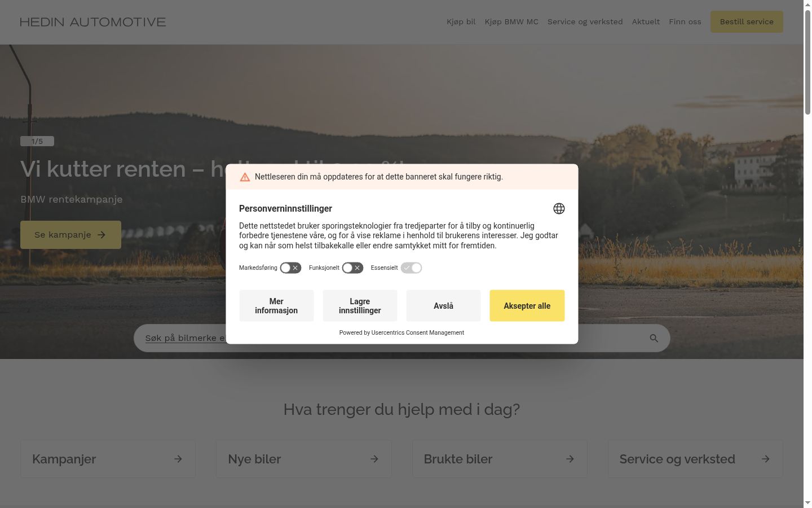Click the Se kampanje button
Screen dimensions: 812x508
coord(70,235)
